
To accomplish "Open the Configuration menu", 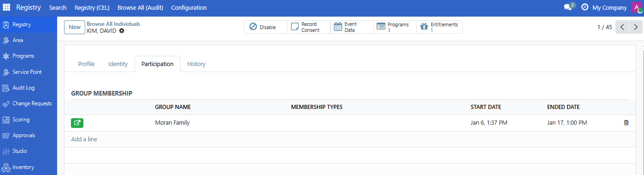I will tap(189, 7).
